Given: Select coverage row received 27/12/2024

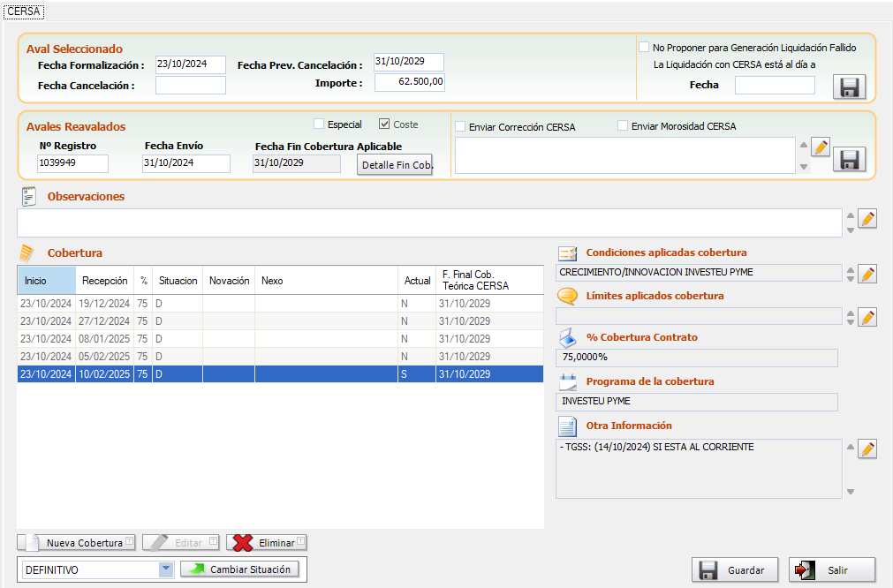Looking at the screenshot, I should (x=280, y=321).
